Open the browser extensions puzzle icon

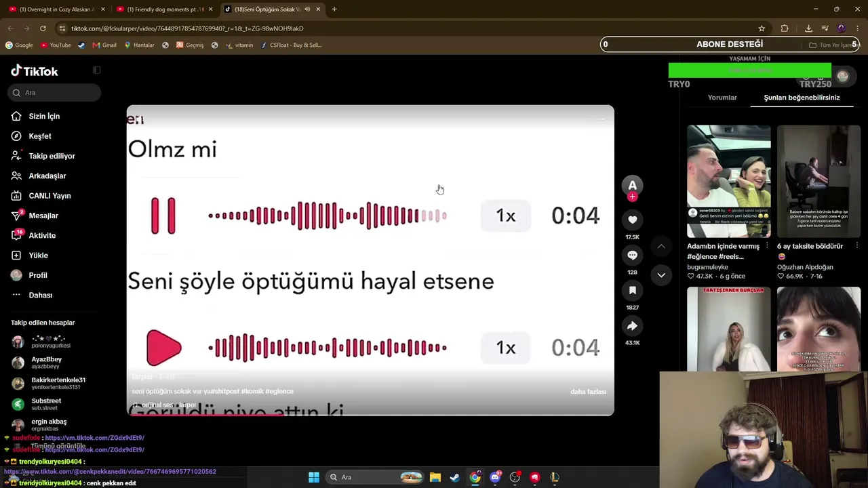click(785, 28)
